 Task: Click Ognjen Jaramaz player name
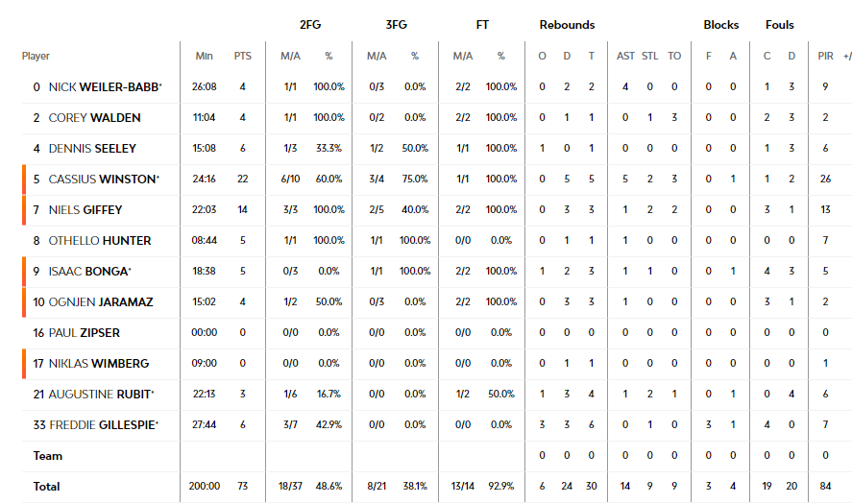tap(101, 302)
